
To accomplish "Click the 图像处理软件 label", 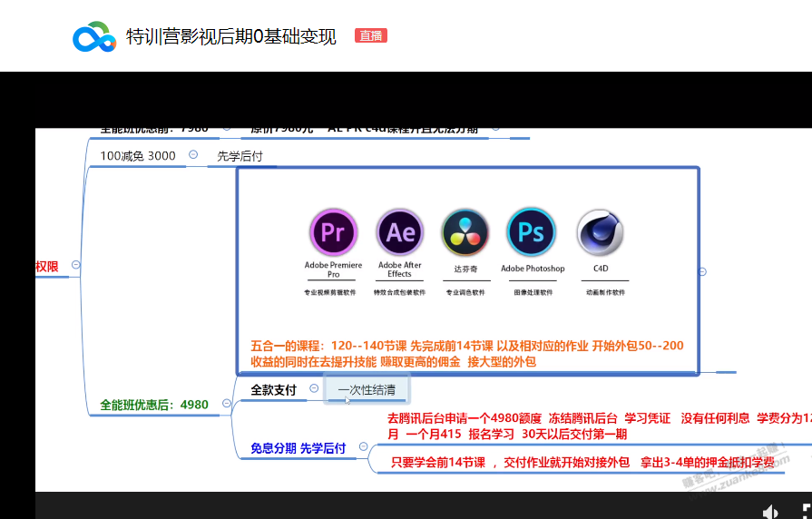I will click(x=533, y=293).
